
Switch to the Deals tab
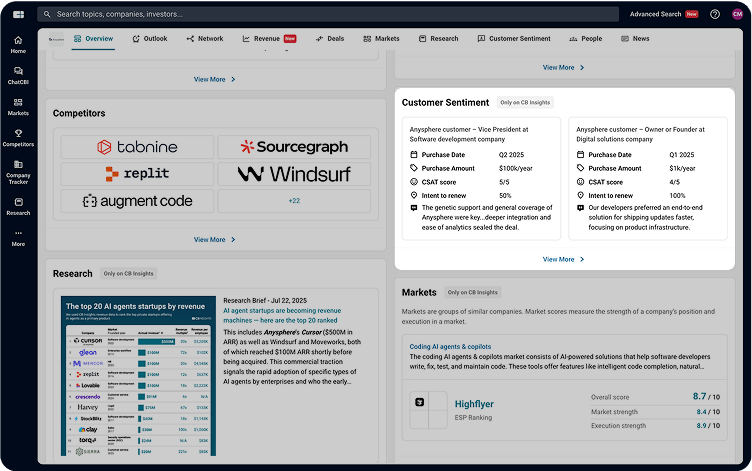click(x=329, y=38)
